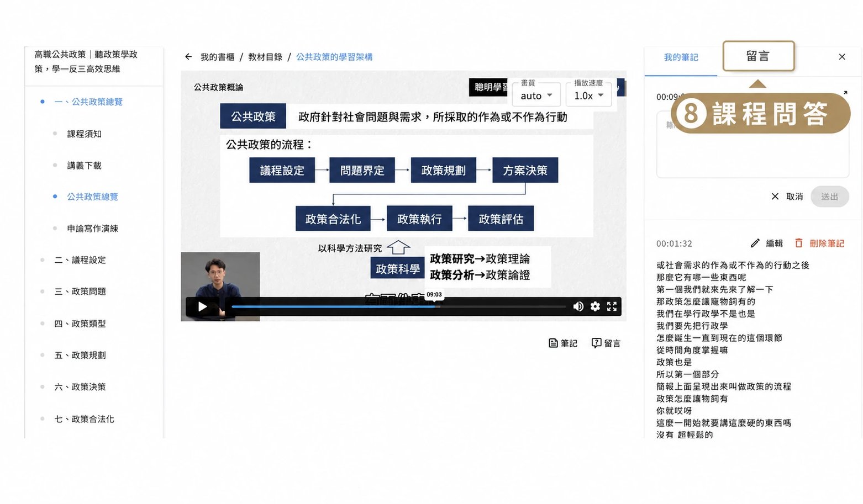Viewport: 863px width, 504px height.
Task: Open the 留言 comment button under the video
Action: click(606, 343)
